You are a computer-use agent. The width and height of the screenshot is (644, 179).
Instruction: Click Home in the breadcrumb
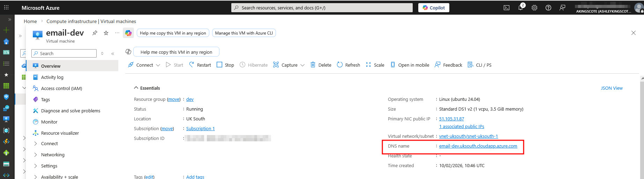[x=30, y=21]
